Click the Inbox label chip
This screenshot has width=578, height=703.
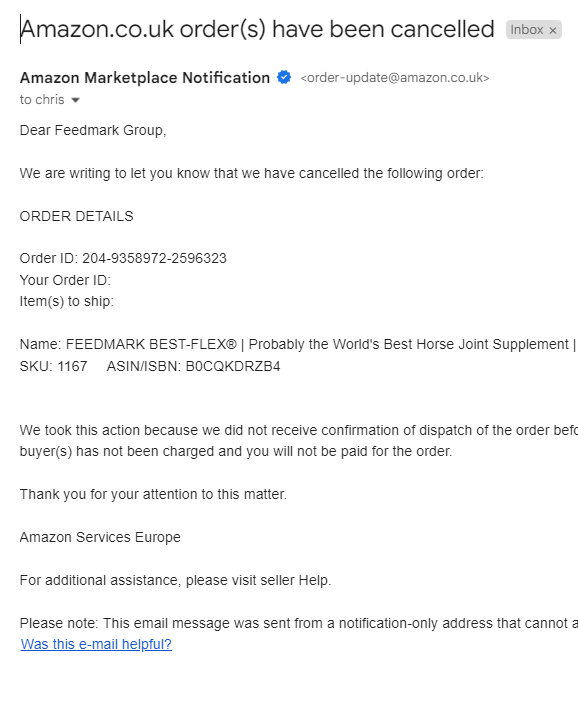pos(526,30)
